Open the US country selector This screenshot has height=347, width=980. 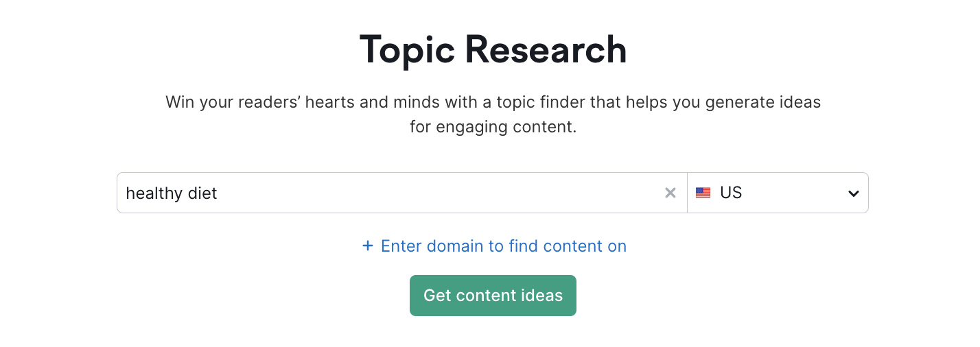[x=778, y=193]
